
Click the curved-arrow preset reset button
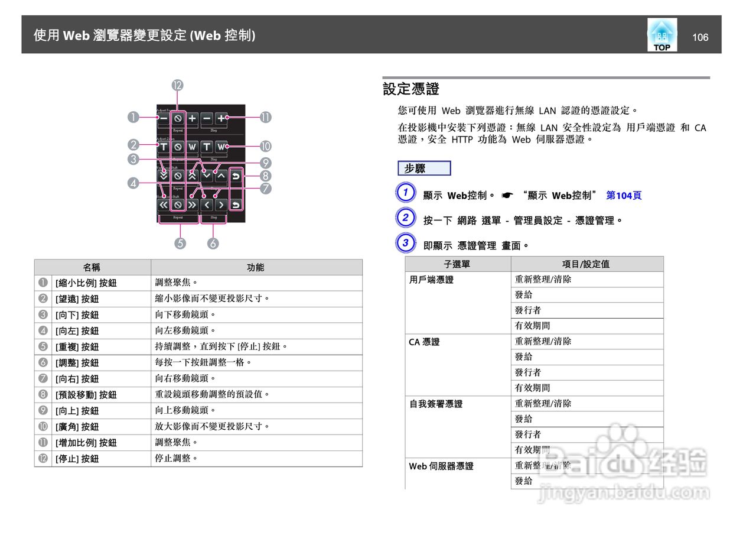point(236,176)
